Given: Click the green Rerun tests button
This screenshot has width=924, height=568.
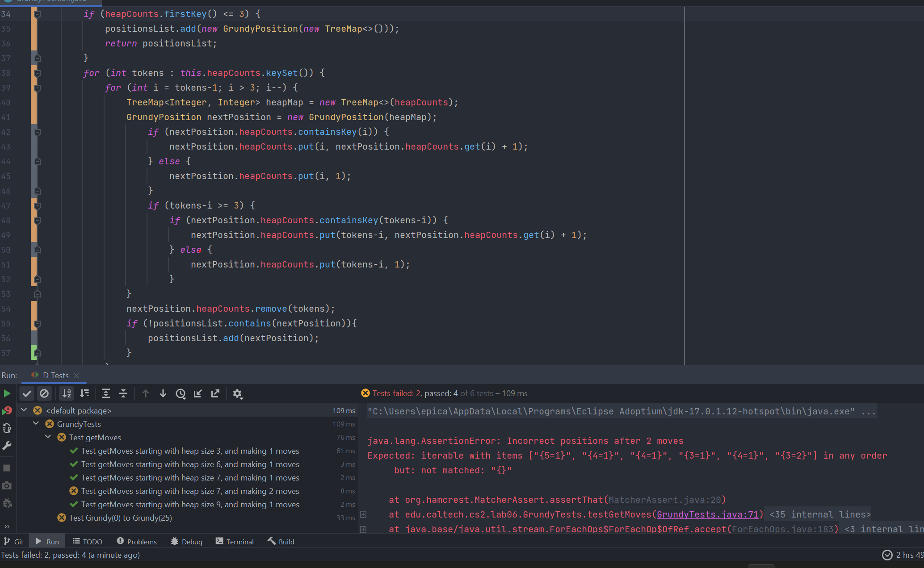Looking at the screenshot, I should [7, 393].
